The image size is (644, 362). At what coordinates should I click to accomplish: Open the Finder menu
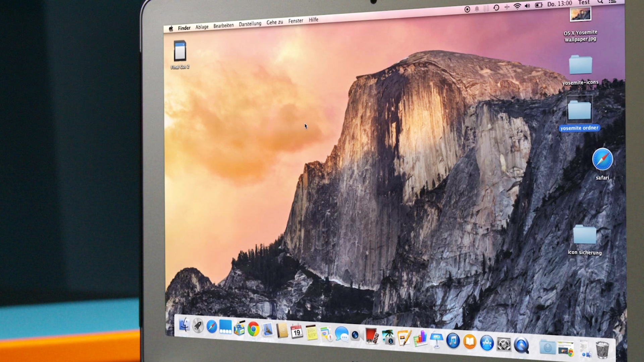184,28
